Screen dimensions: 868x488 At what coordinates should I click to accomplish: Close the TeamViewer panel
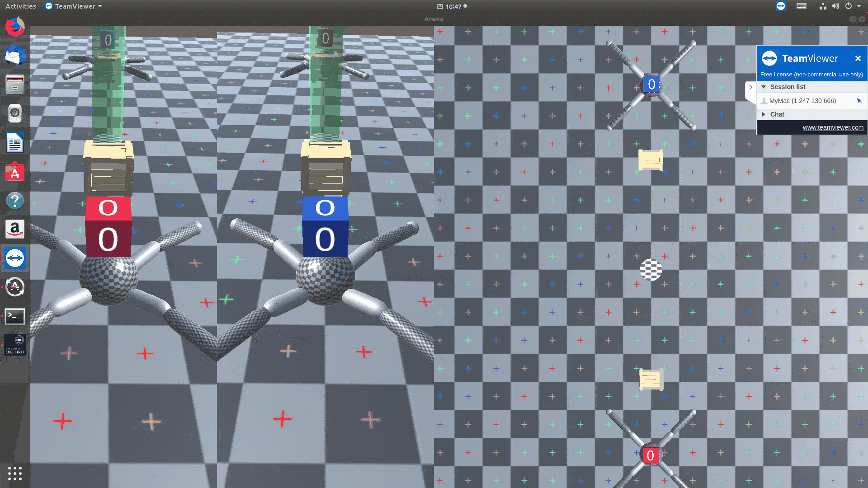point(858,58)
